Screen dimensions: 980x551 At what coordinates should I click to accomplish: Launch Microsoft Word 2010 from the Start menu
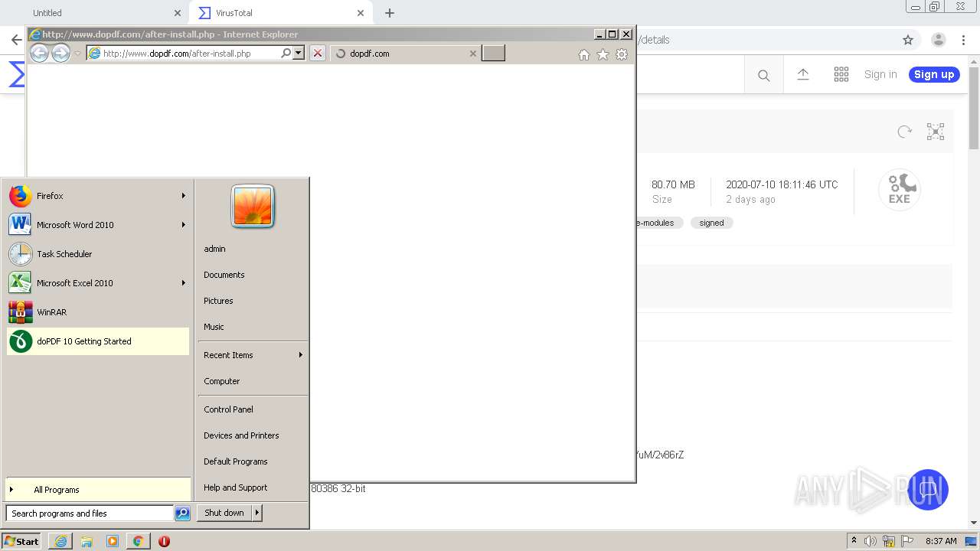coord(98,225)
